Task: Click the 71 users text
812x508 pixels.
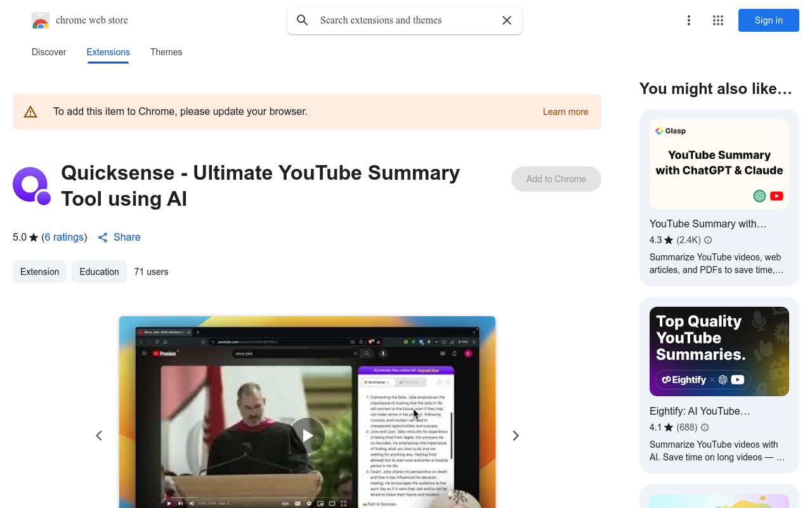Action: click(x=151, y=272)
